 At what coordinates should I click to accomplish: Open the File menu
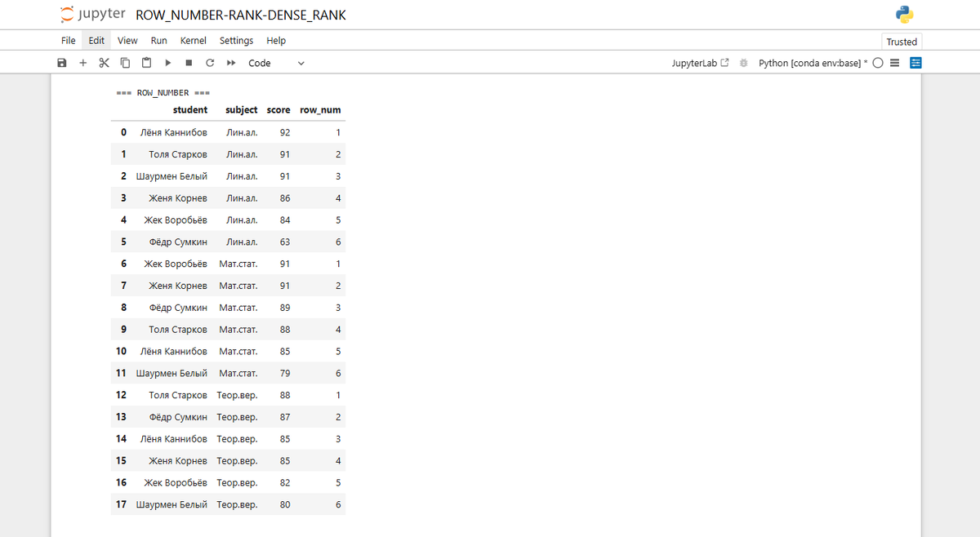point(69,41)
